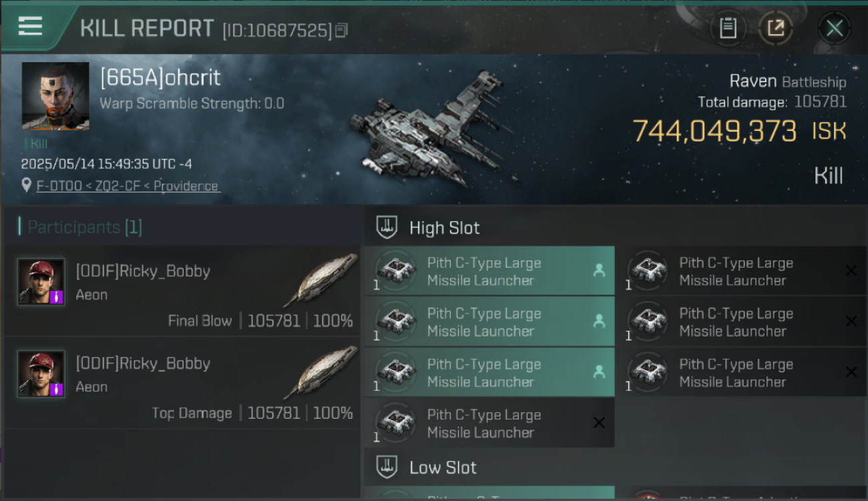Click Top Damage Ricky_Bobby portrait
Image resolution: width=868 pixels, height=501 pixels.
pos(41,373)
